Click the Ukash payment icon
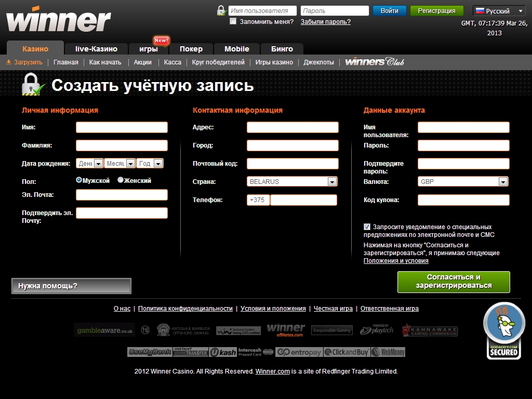 tap(223, 352)
